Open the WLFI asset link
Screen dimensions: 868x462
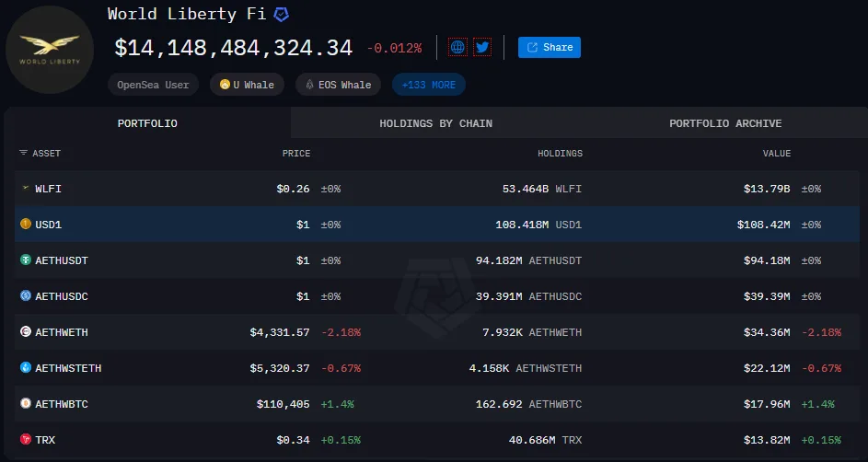click(x=48, y=189)
